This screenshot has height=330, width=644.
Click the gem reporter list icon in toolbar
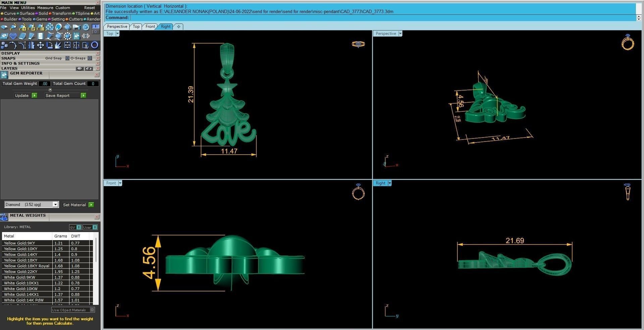point(77,36)
